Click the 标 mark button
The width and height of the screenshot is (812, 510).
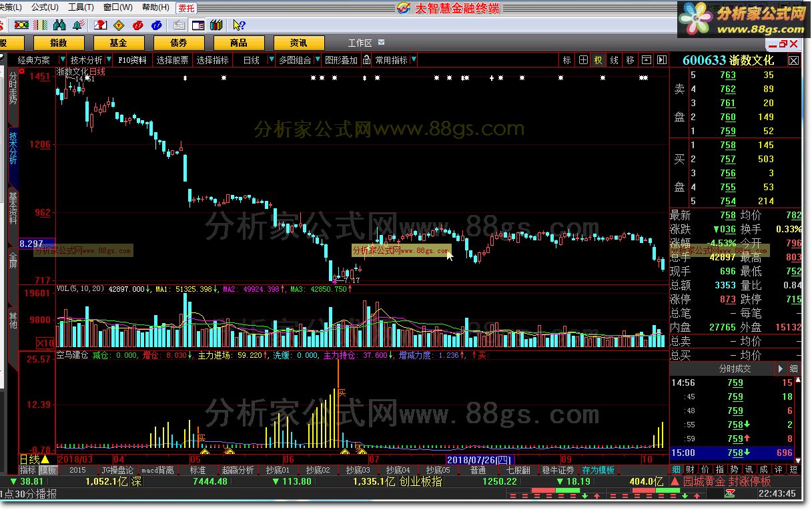pyautogui.click(x=566, y=60)
